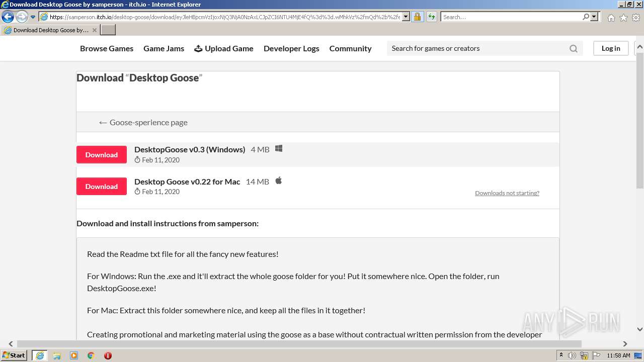Open Downloads not starting? link
This screenshot has width=644, height=362.
[507, 193]
